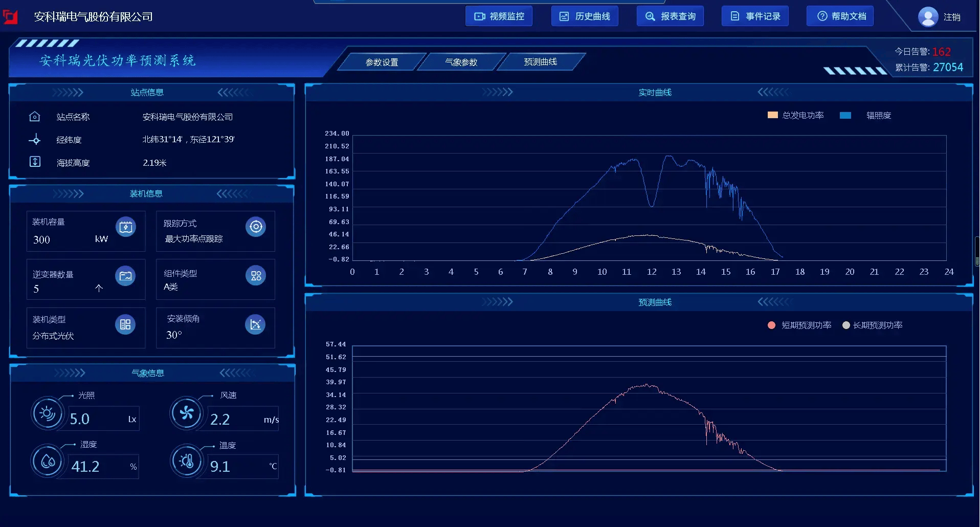Click the 湿度 water drop icon
This screenshot has height=527, width=980.
[48, 461]
